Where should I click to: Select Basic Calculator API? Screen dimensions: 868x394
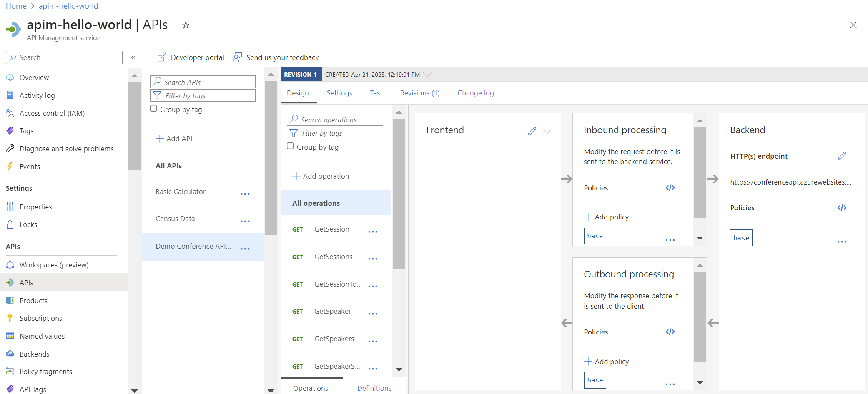(x=181, y=192)
